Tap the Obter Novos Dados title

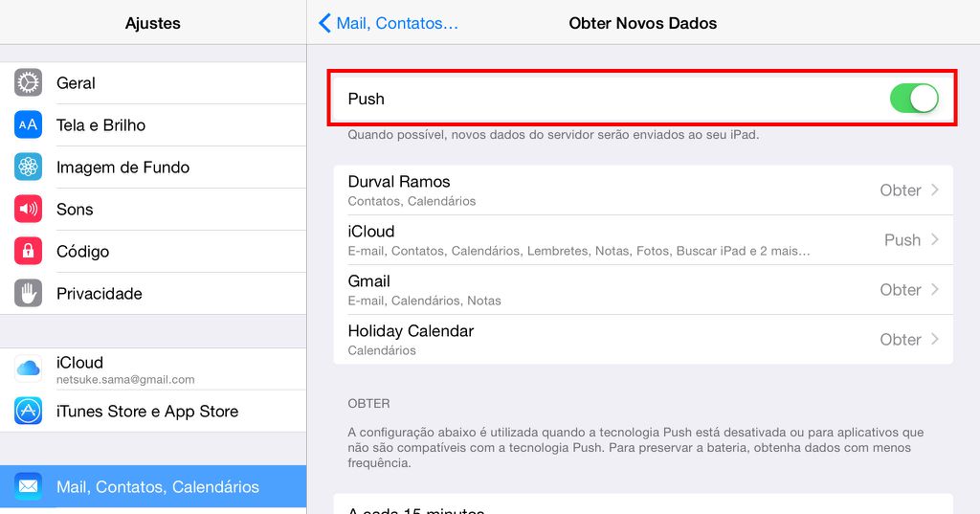pos(642,23)
